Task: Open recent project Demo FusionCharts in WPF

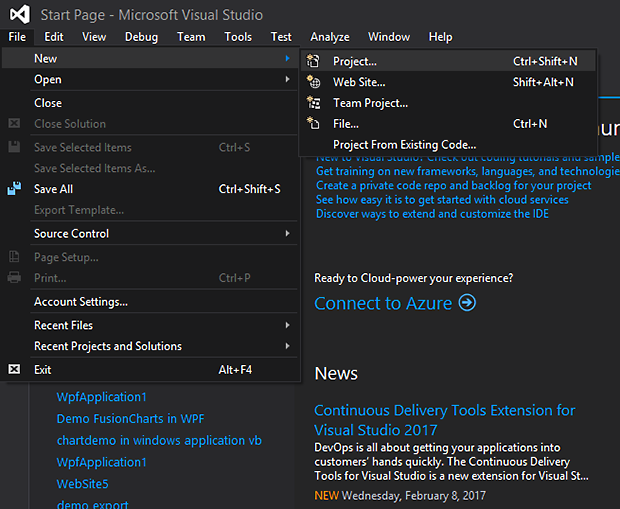Action: (130, 418)
